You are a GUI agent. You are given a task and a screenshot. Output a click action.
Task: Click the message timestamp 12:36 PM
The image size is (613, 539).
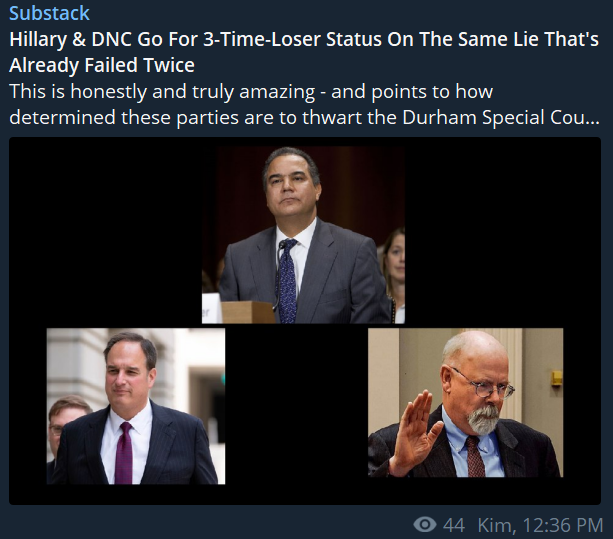(563, 525)
